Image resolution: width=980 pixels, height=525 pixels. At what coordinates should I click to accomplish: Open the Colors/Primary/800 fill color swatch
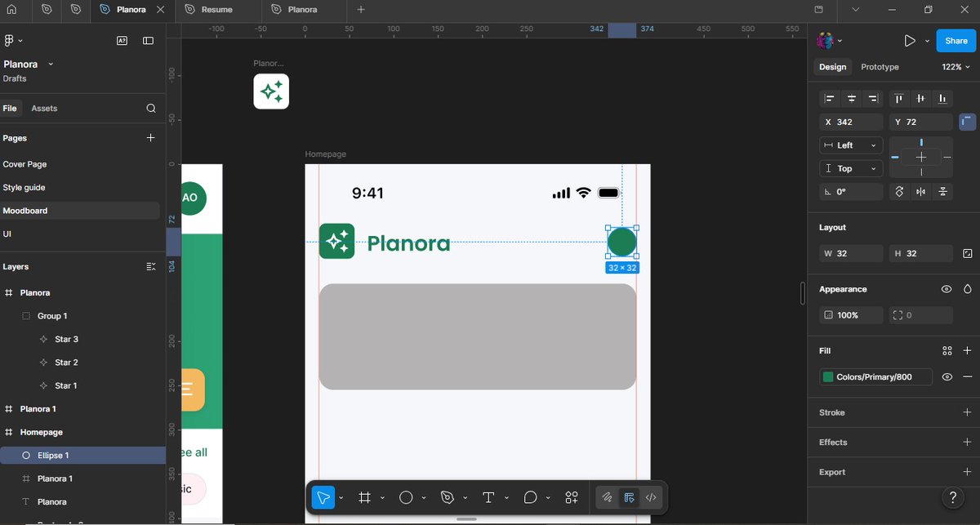828,377
